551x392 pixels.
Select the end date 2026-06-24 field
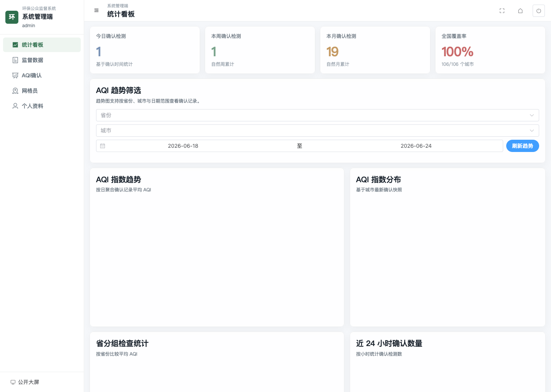point(416,146)
